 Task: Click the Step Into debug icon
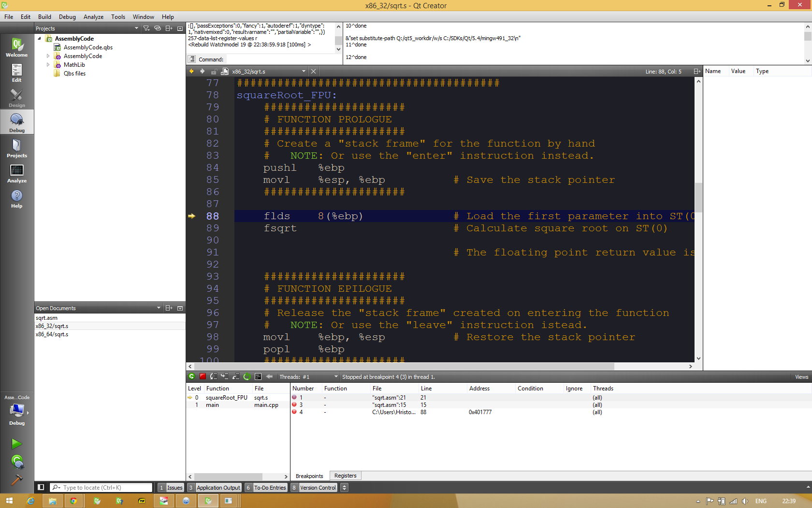(x=225, y=376)
